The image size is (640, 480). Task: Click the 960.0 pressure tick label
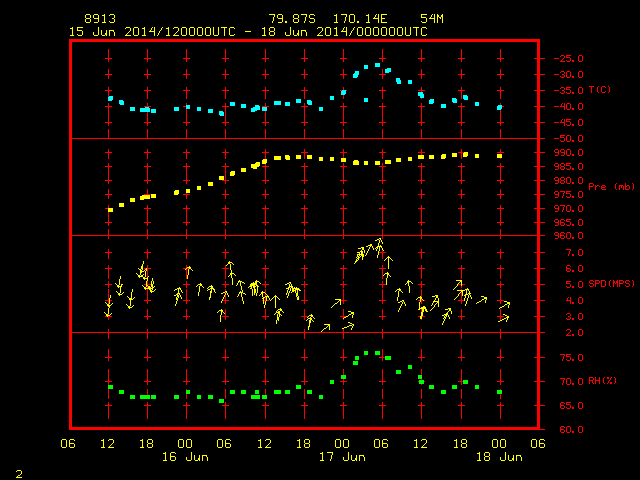pyautogui.click(x=569, y=236)
